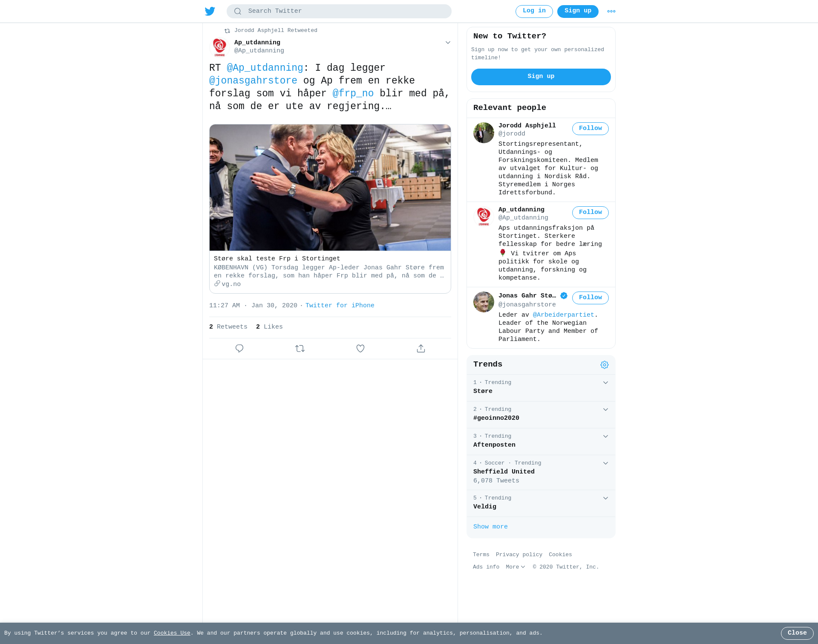Open Trends settings gear icon
Viewport: 818px width, 644px height.
[605, 365]
